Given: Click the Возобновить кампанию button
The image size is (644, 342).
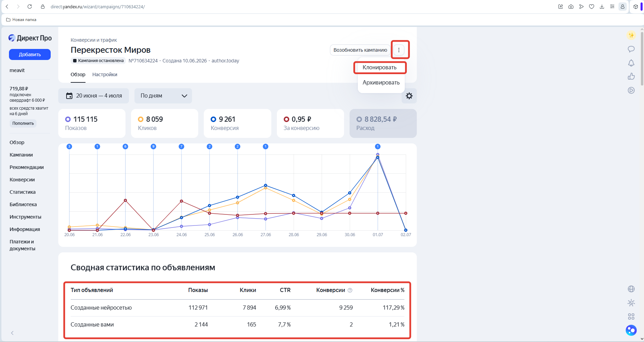Looking at the screenshot, I should tap(360, 50).
